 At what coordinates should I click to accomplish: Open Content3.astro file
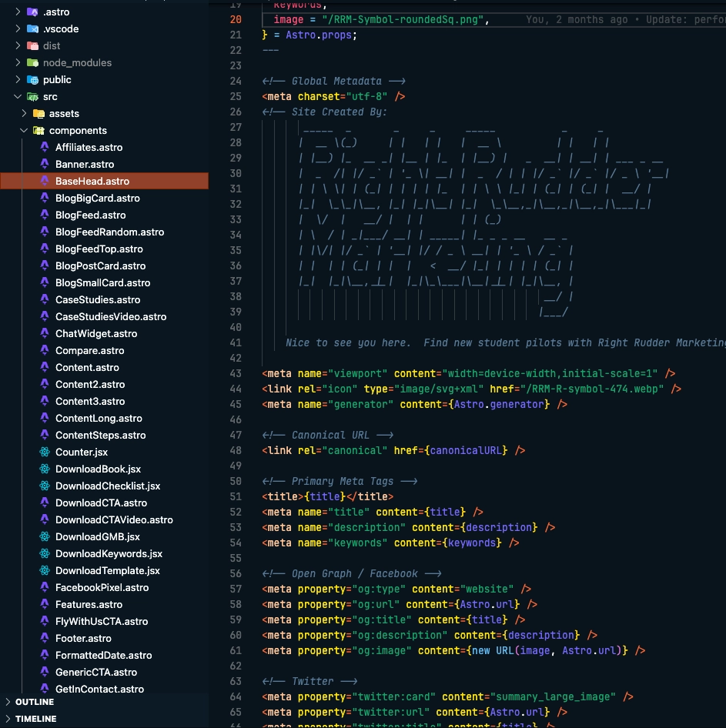tap(90, 402)
